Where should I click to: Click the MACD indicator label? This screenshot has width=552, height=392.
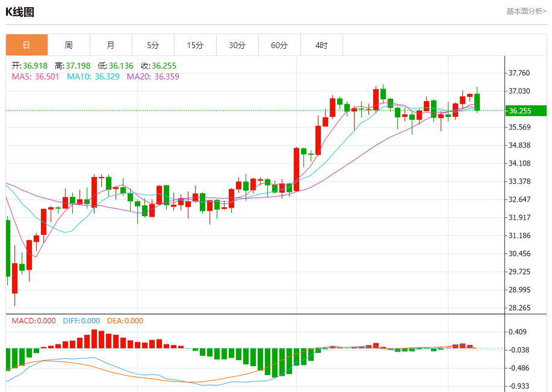click(x=34, y=321)
